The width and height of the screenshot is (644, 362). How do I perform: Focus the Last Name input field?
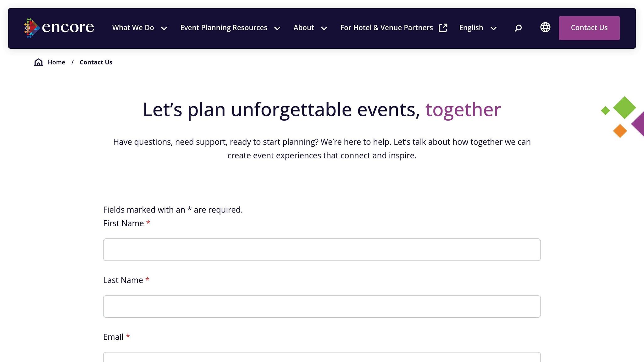[322, 306]
